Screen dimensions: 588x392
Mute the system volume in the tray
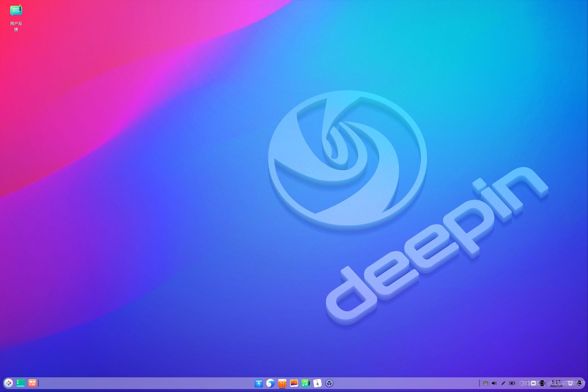coord(494,383)
